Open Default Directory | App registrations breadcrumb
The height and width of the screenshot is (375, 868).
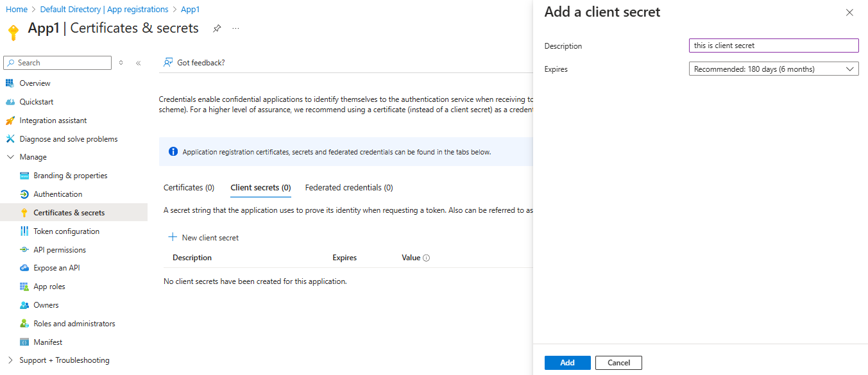[x=104, y=10]
